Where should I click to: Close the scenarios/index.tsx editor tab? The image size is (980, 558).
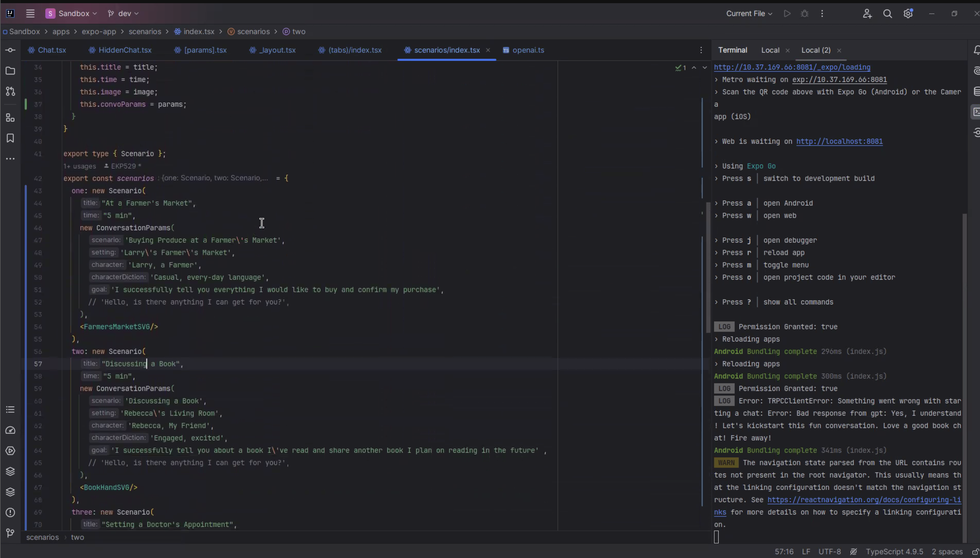click(x=488, y=50)
